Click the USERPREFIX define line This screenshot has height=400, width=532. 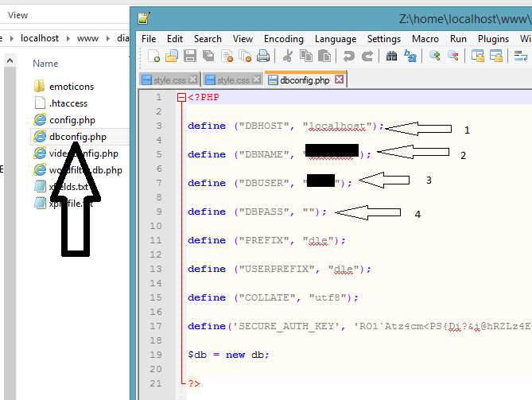click(279, 269)
